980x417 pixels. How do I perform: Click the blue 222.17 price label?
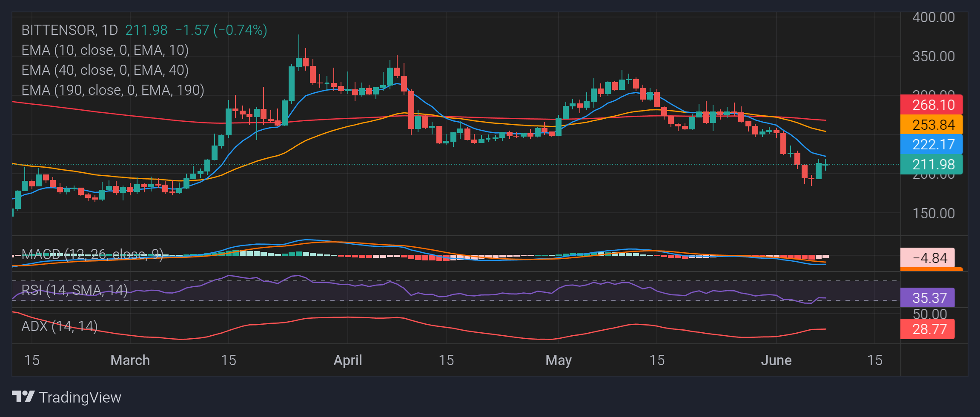[931, 145]
